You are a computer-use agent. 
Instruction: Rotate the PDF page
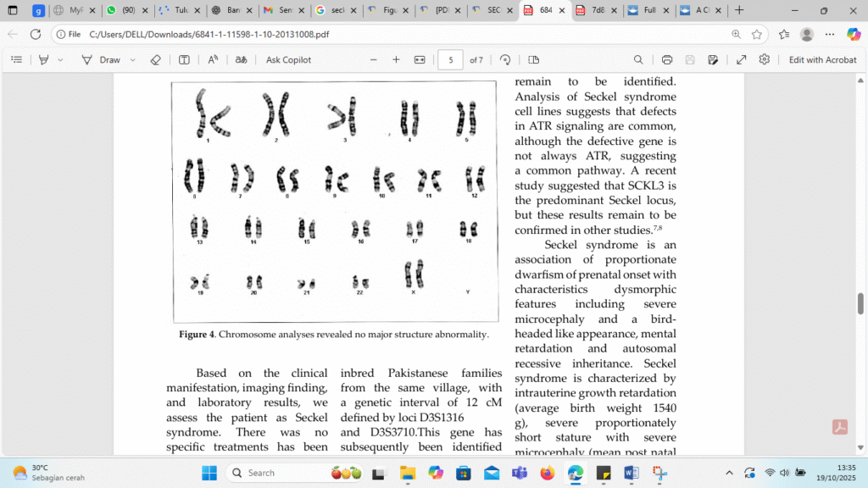click(505, 60)
